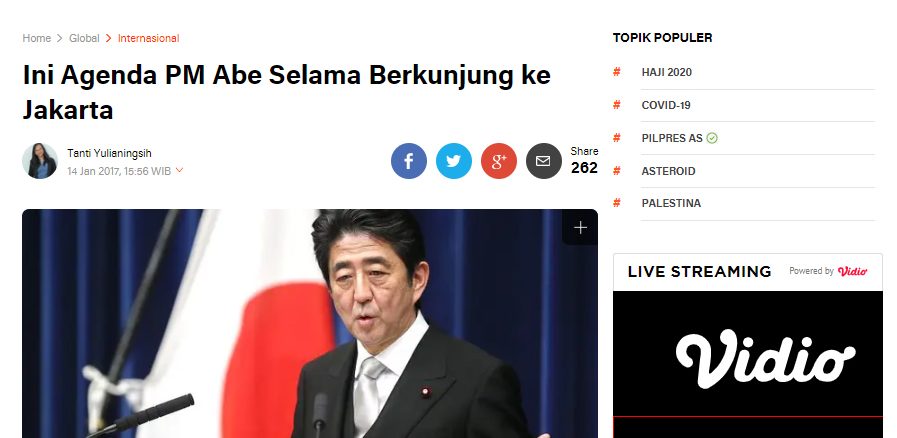Go to Home breadcrumb
897x438 pixels.
[x=37, y=38]
